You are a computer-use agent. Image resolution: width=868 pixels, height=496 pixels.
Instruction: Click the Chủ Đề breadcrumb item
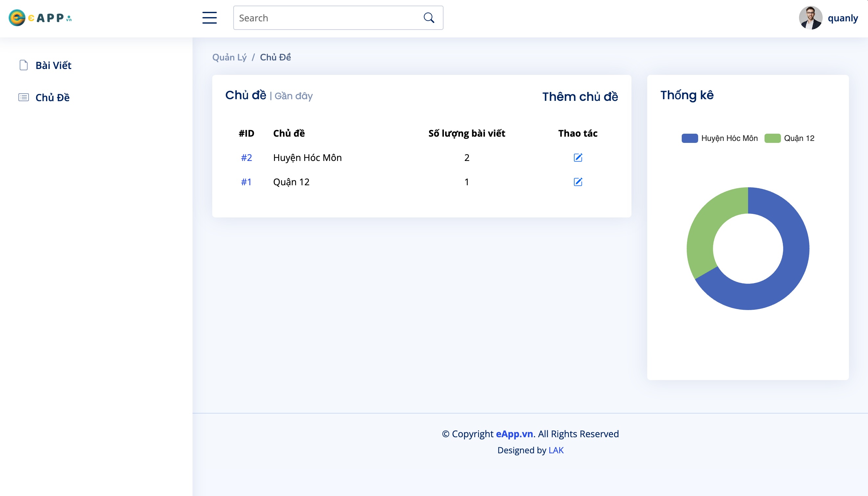(x=275, y=57)
